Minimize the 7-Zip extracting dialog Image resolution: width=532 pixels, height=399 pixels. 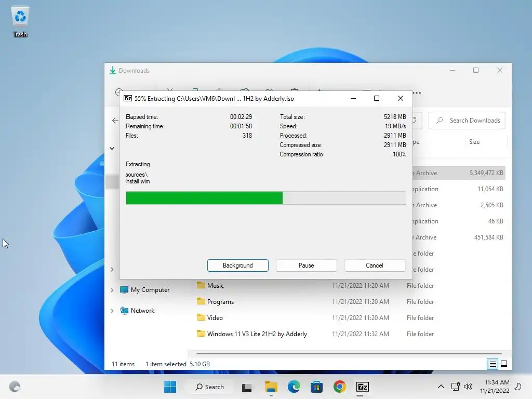[353, 98]
